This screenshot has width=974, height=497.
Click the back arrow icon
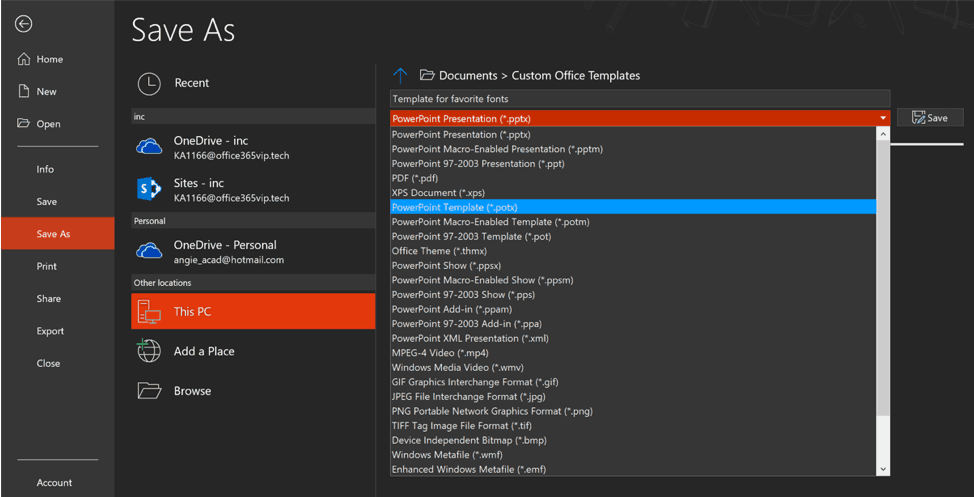tap(24, 24)
